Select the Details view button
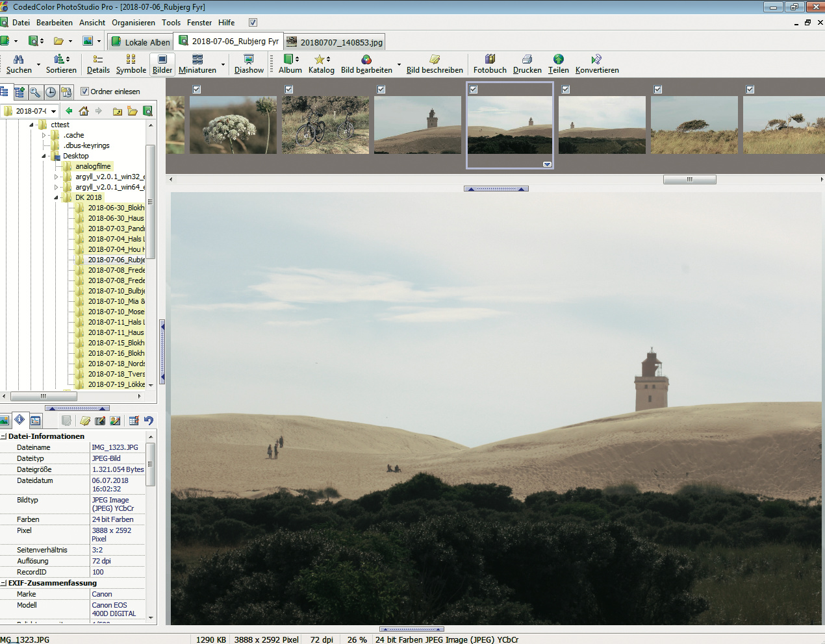This screenshot has height=644, width=825. [98, 64]
